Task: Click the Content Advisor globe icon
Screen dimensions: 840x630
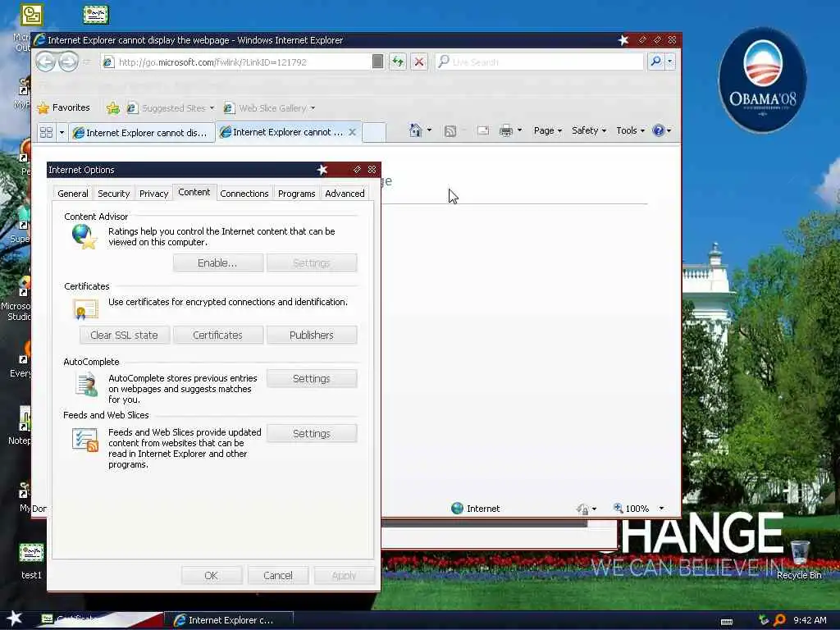Action: [x=84, y=236]
